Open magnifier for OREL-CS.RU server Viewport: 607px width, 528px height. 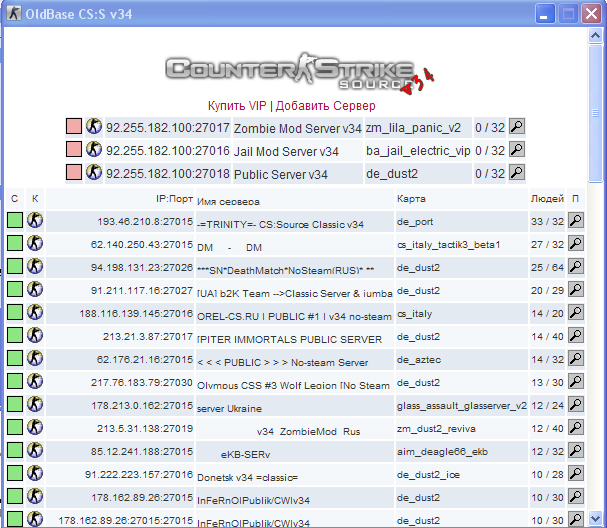click(576, 312)
